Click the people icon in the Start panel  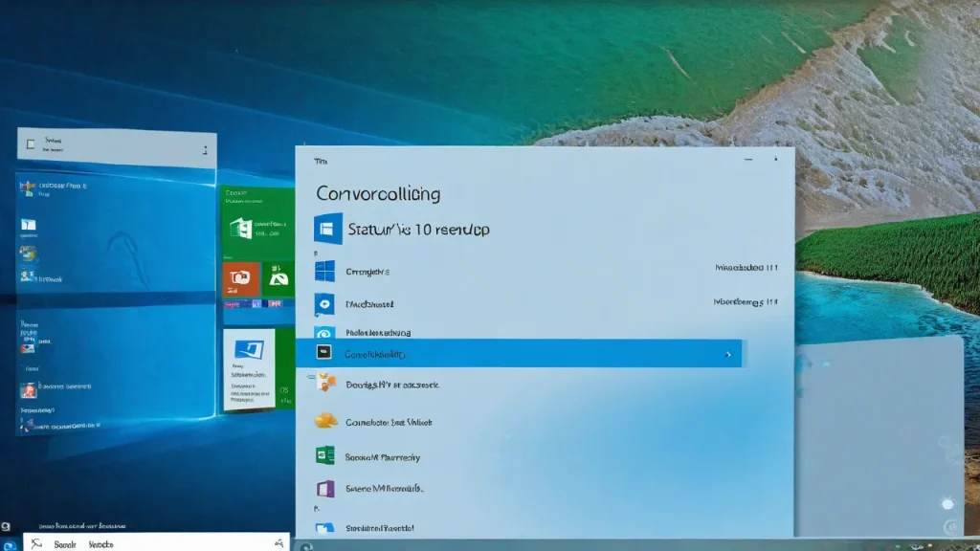pos(26,275)
